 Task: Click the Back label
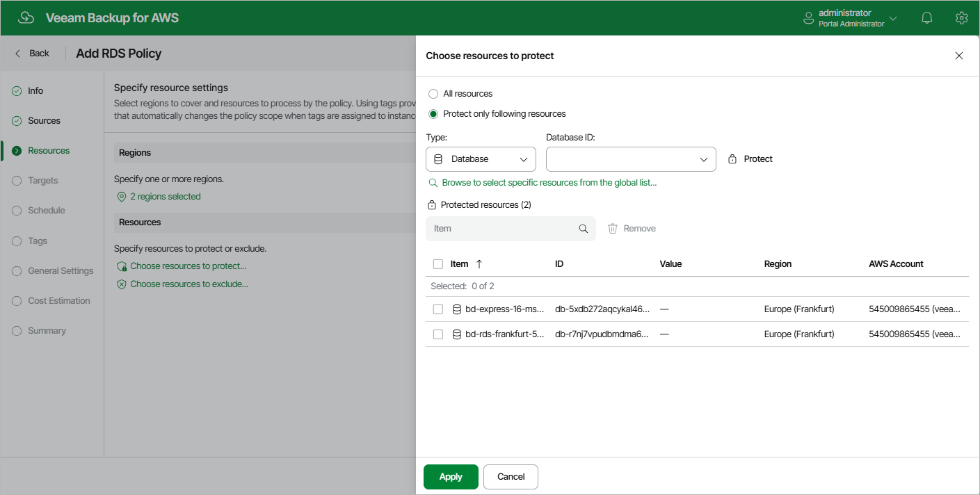pyautogui.click(x=39, y=54)
